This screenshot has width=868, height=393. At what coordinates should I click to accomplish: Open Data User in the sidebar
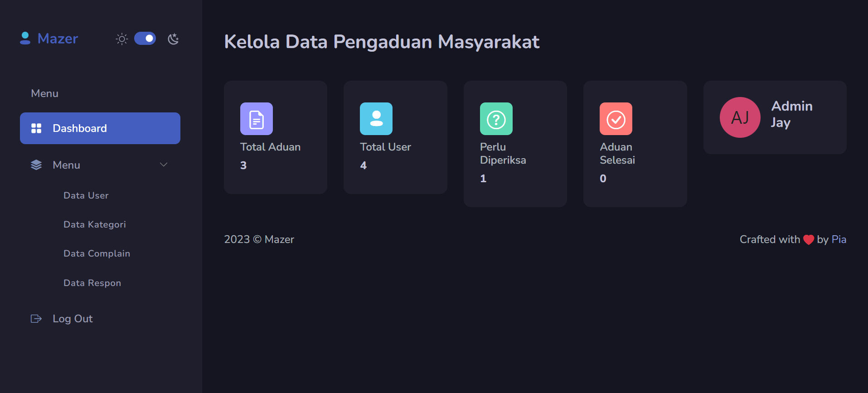[x=86, y=195]
